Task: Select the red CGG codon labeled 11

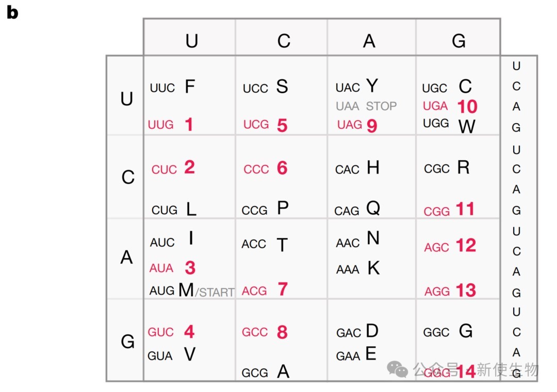Action: (449, 209)
